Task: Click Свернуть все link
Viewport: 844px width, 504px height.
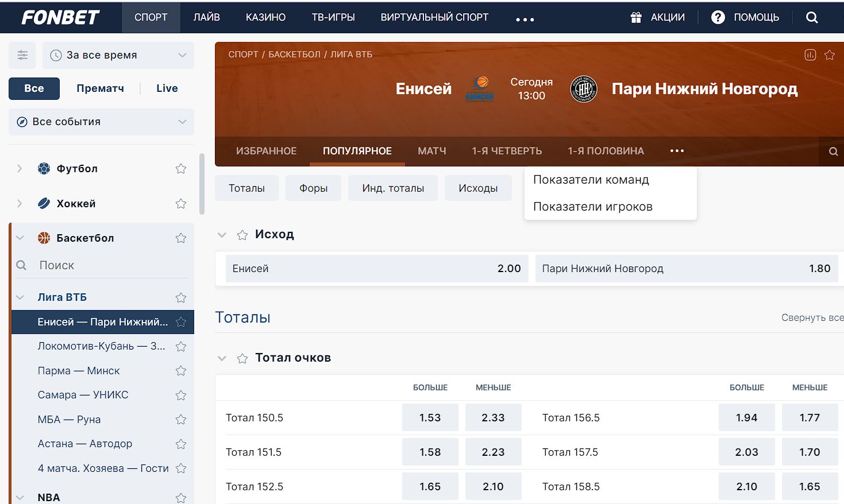Action: [x=812, y=317]
